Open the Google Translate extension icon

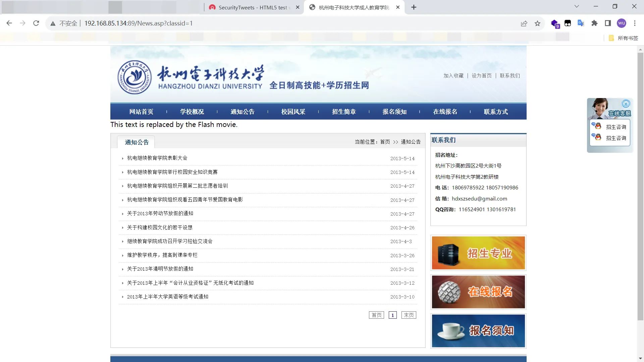coord(581,23)
